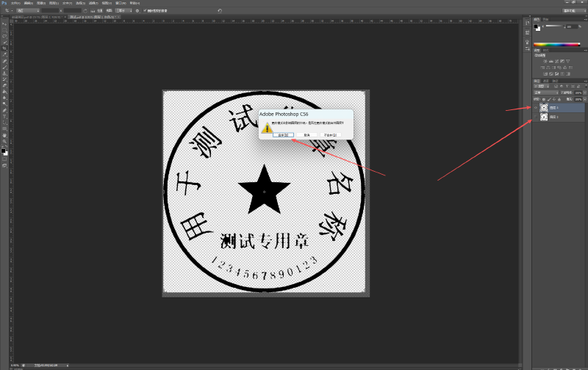Screen dimensions: 588x370
Task: Click the reset crop arrow in options bar
Action: [x=220, y=11]
